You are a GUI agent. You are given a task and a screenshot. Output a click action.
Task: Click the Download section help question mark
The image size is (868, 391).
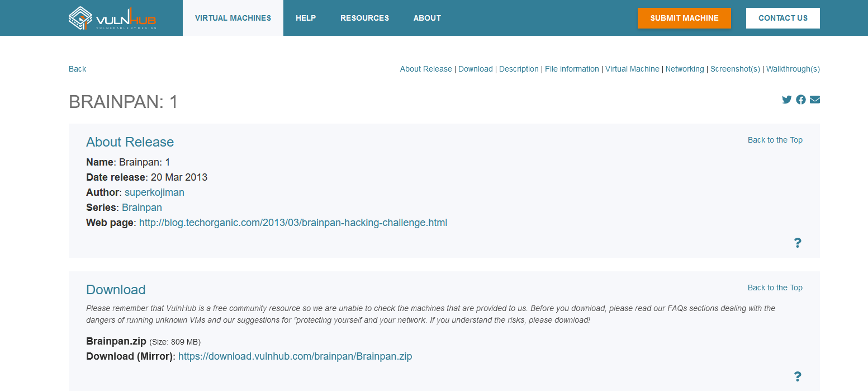(x=798, y=376)
